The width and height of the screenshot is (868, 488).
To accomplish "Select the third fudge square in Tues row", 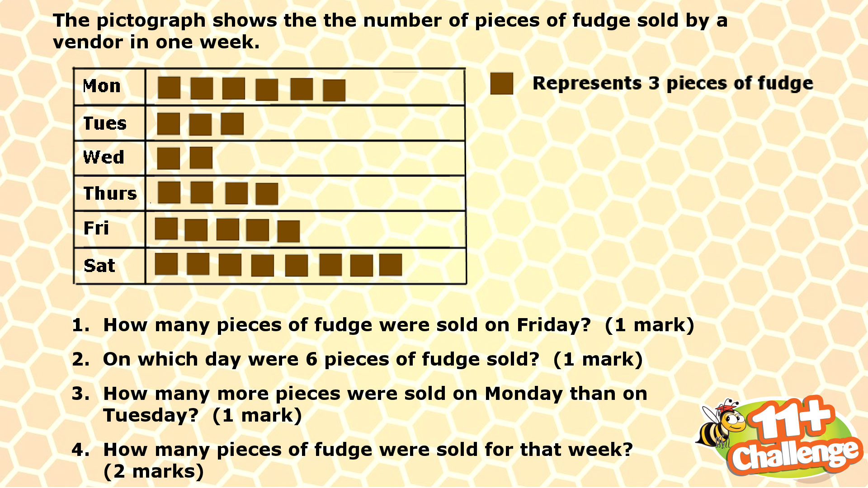I will pos(232,124).
